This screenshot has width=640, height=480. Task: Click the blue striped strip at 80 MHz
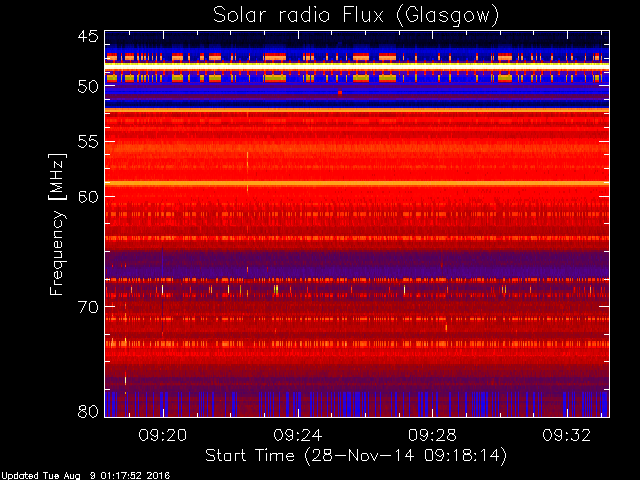pyautogui.click(x=356, y=405)
